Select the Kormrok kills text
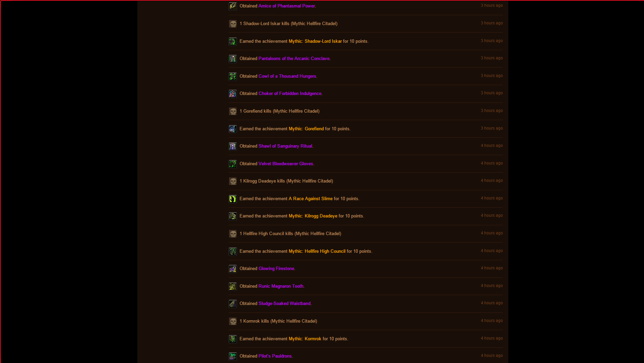This screenshot has width=644, height=363. 278,321
